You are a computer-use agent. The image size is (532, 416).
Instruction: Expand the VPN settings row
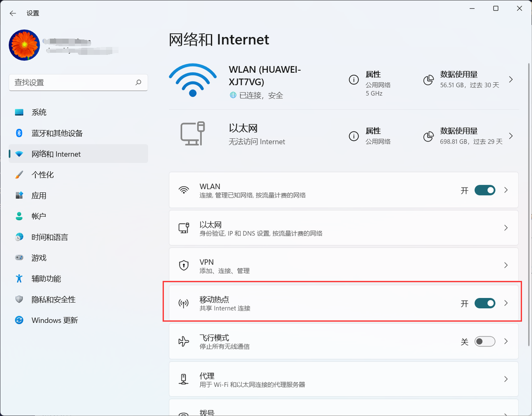click(x=505, y=265)
